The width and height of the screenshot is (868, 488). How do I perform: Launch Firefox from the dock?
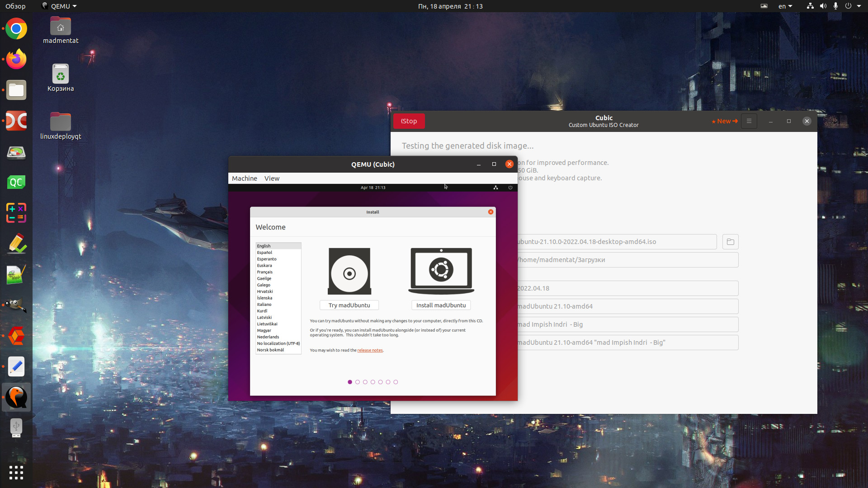16,59
